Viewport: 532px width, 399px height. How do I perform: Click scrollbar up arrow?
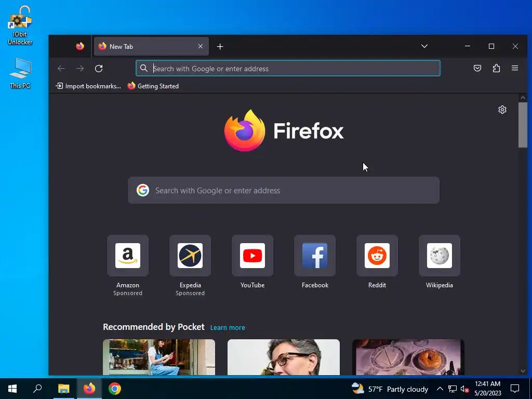pyautogui.click(x=523, y=98)
